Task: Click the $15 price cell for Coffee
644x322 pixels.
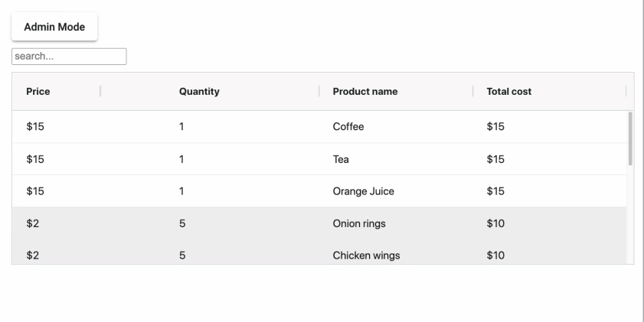Action: click(35, 127)
